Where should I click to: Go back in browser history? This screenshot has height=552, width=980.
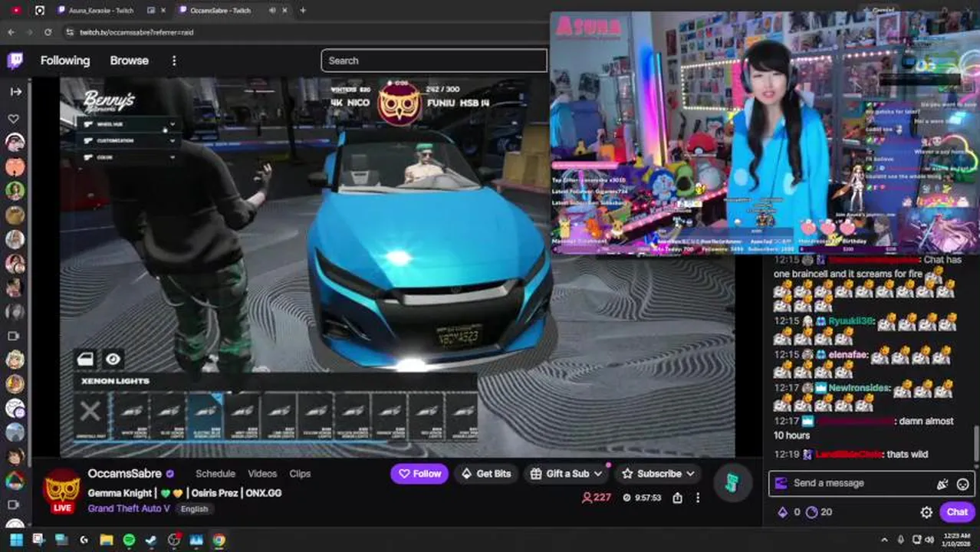pyautogui.click(x=11, y=32)
